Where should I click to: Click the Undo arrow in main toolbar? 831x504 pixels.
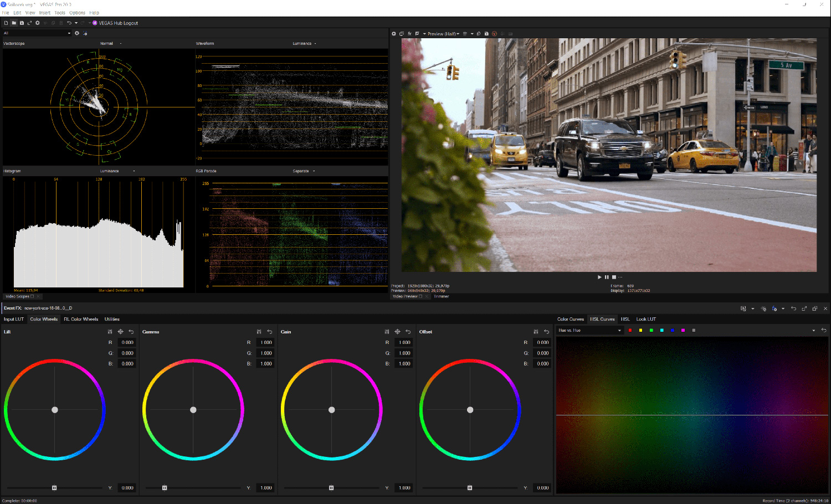(69, 23)
